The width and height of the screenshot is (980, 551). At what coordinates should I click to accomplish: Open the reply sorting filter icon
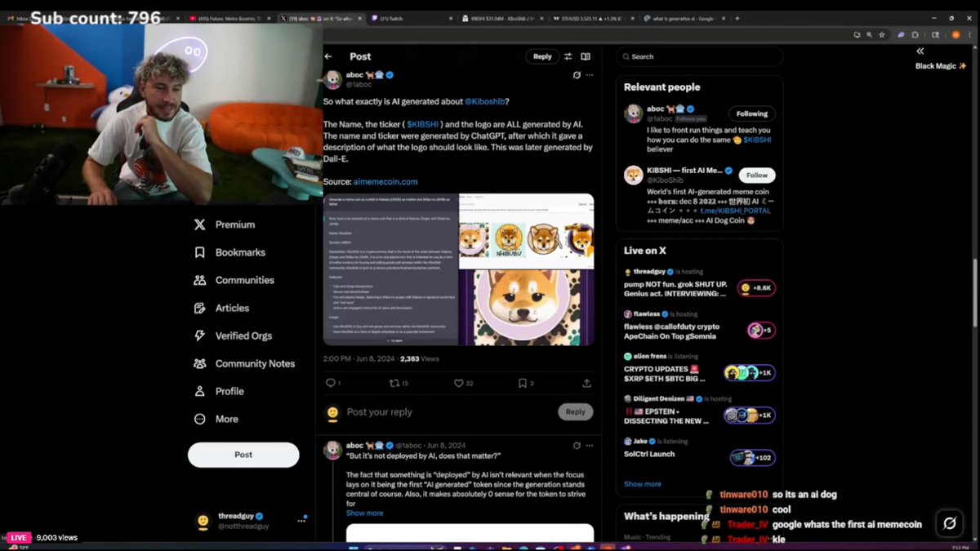tap(568, 56)
